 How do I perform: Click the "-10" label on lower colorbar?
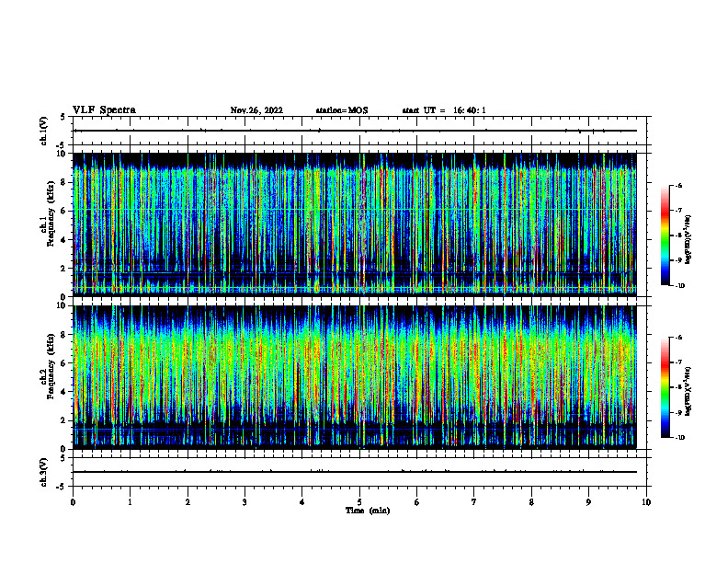click(x=679, y=438)
